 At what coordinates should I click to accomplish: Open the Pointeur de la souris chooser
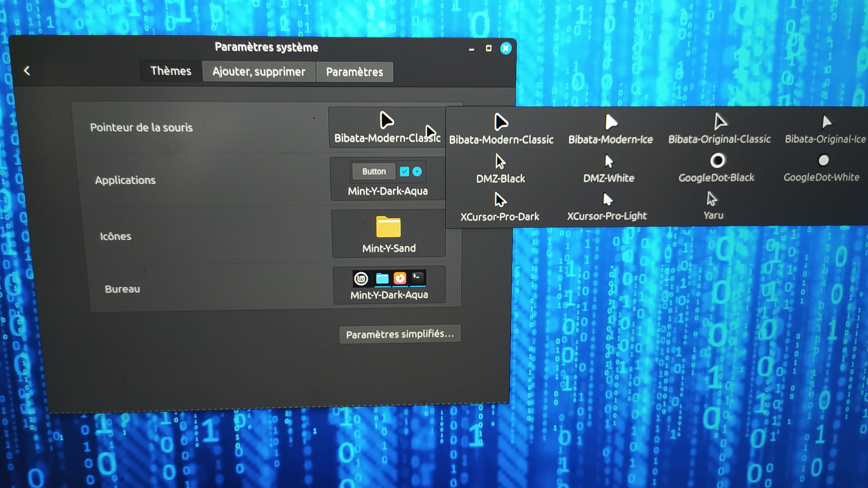[x=387, y=127]
